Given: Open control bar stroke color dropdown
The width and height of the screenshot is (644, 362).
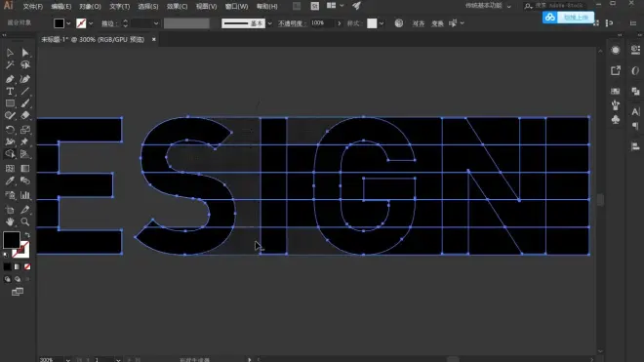Looking at the screenshot, I should [x=91, y=23].
